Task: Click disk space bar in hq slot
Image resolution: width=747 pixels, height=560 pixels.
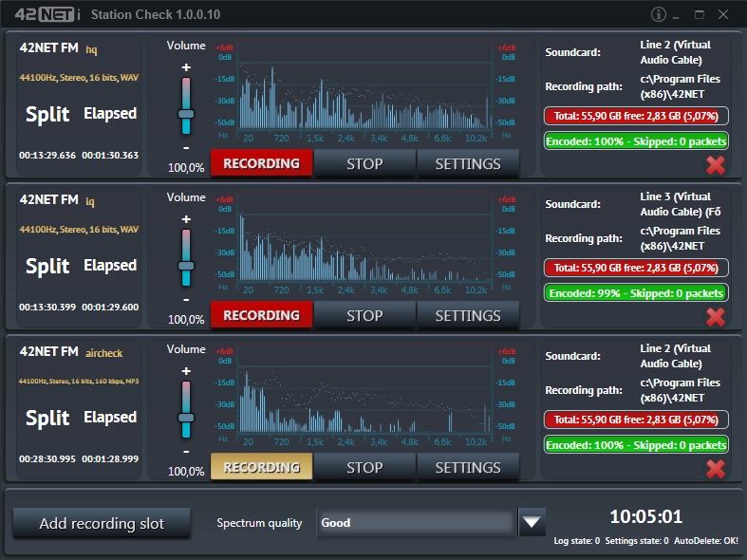Action: coord(636,116)
